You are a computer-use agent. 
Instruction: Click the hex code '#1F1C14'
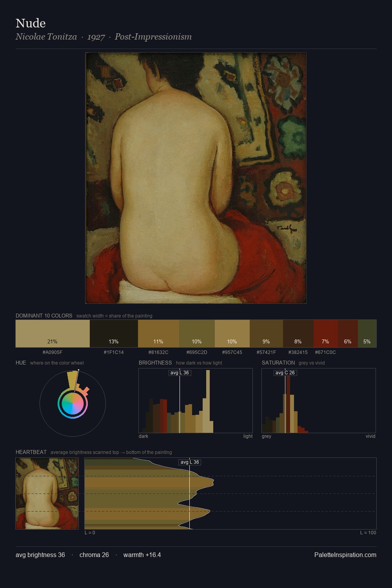(114, 352)
